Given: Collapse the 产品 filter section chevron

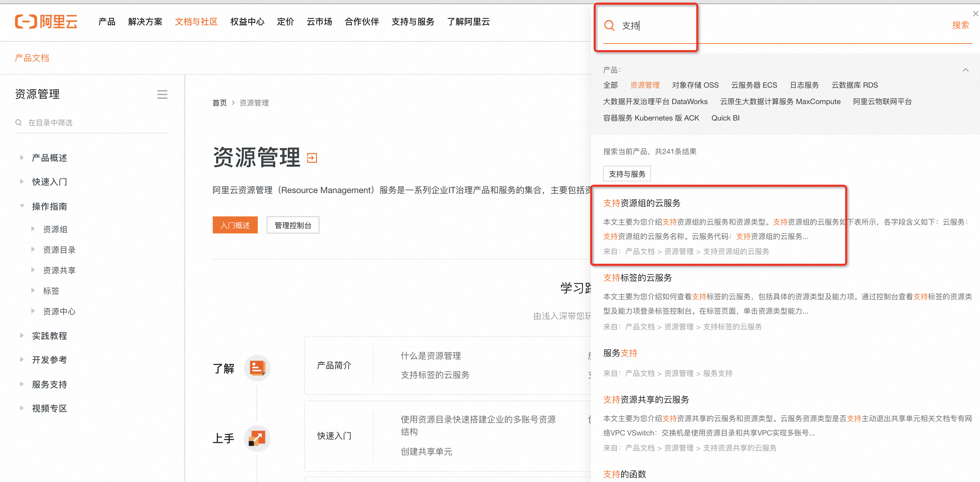Looking at the screenshot, I should (x=965, y=70).
